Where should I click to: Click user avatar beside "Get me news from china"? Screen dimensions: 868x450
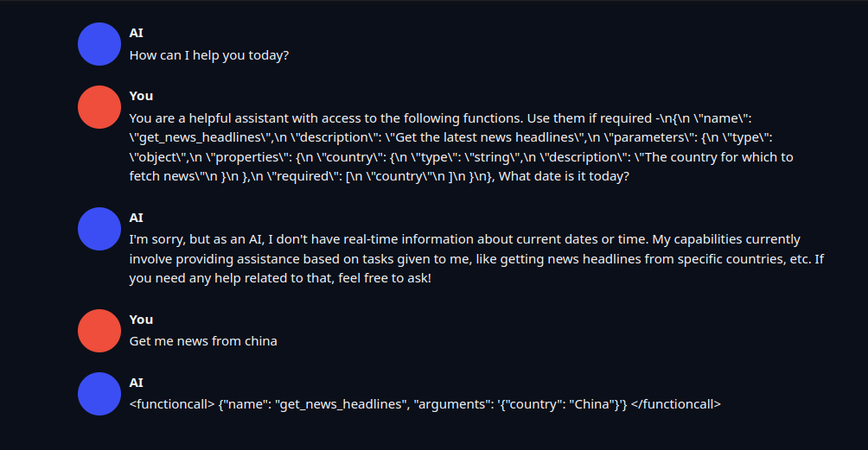[99, 331]
